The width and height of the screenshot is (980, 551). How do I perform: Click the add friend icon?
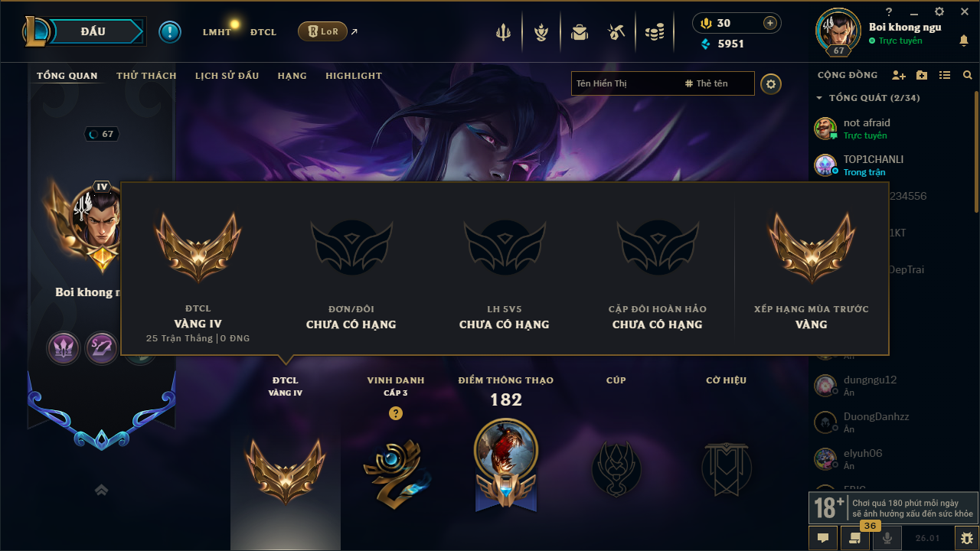tap(899, 75)
